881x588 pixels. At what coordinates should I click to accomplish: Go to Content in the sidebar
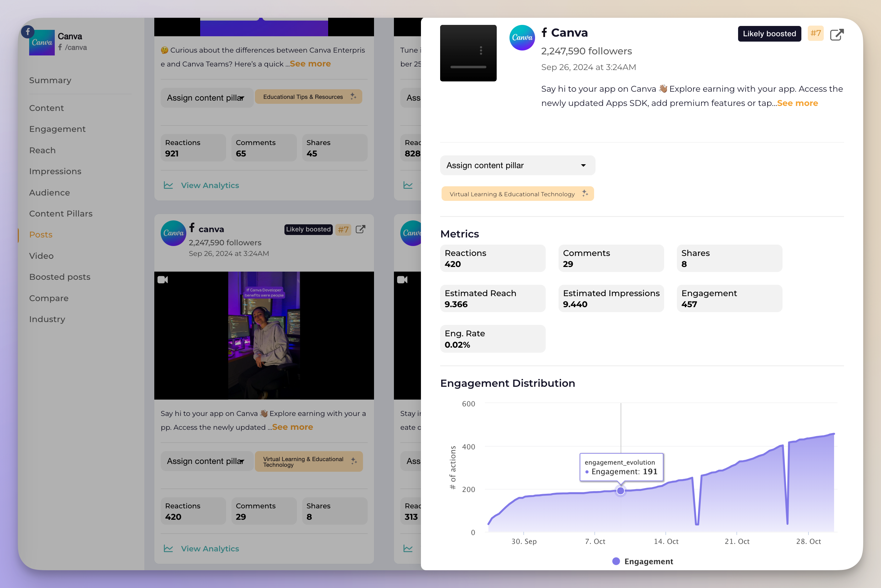click(47, 108)
